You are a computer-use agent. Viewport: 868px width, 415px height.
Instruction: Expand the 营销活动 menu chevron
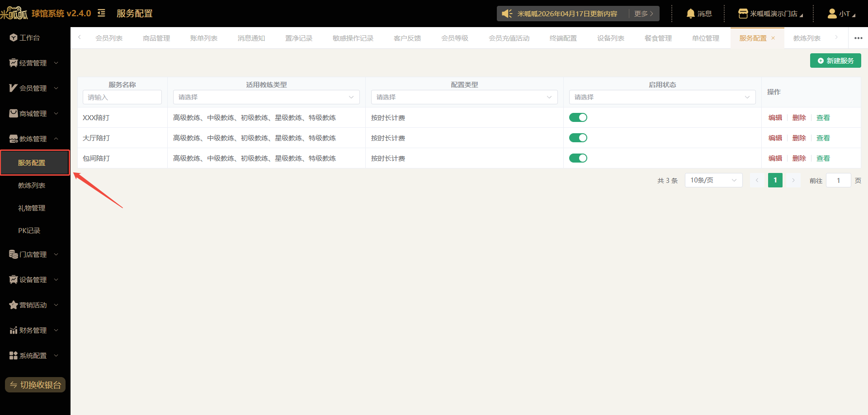tap(56, 305)
